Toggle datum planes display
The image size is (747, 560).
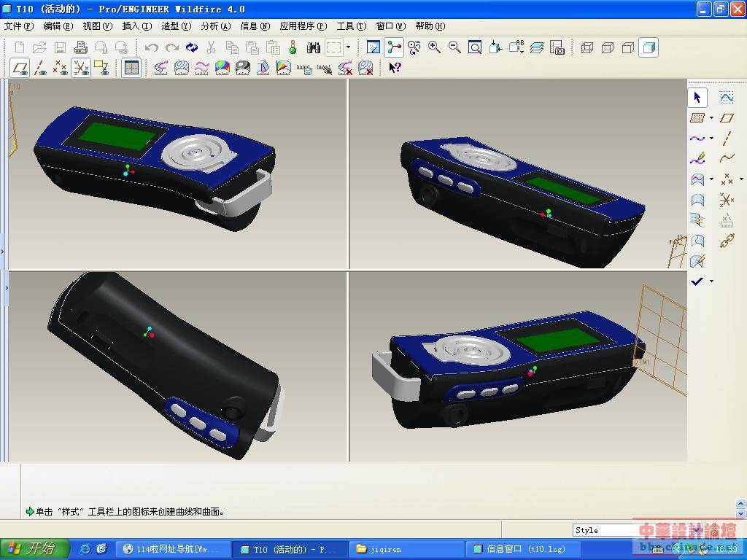[x=20, y=68]
